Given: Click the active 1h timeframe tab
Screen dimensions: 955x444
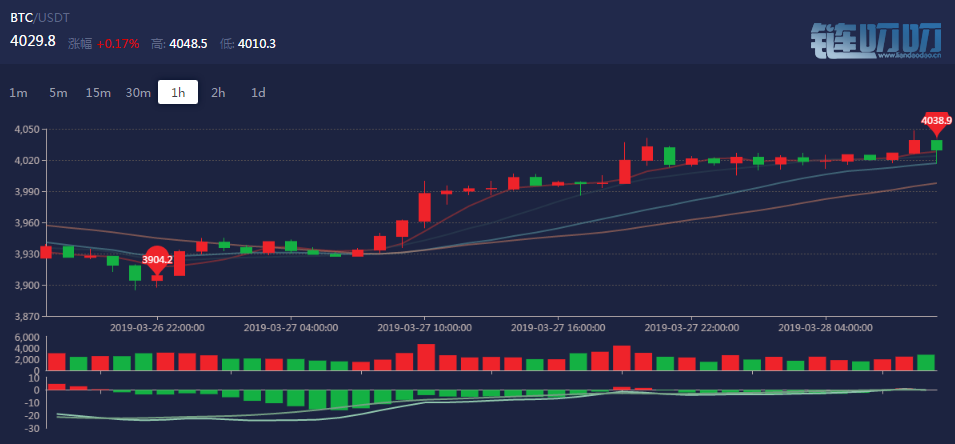Looking at the screenshot, I should 178,93.
